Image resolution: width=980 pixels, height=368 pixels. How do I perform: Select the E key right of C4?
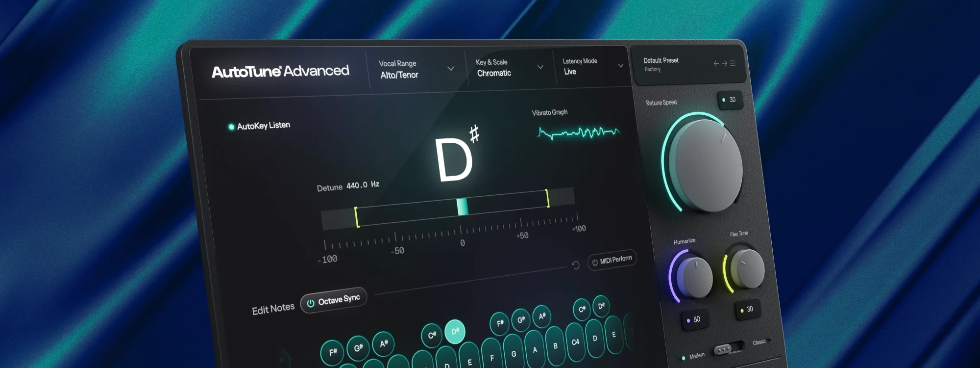(x=613, y=334)
